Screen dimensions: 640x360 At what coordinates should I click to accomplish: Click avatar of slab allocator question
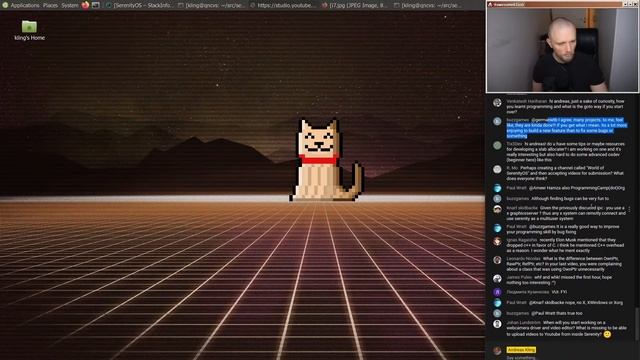point(497,145)
